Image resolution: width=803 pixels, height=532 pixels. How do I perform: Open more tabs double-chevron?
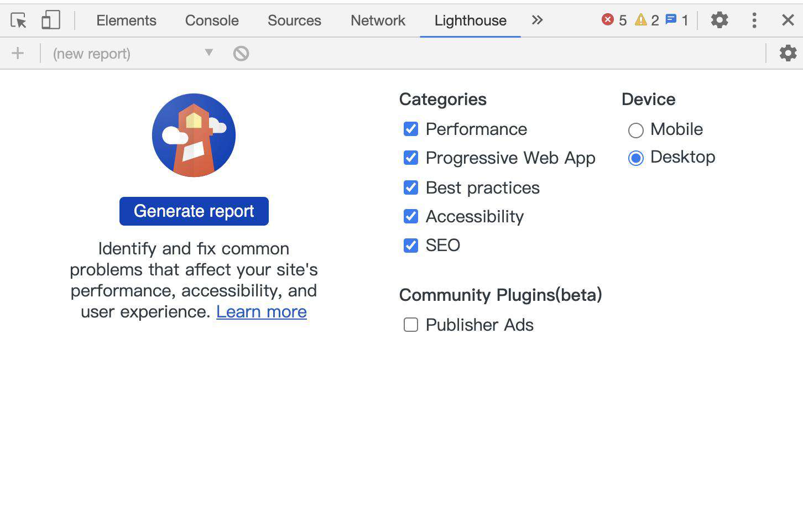(x=537, y=20)
